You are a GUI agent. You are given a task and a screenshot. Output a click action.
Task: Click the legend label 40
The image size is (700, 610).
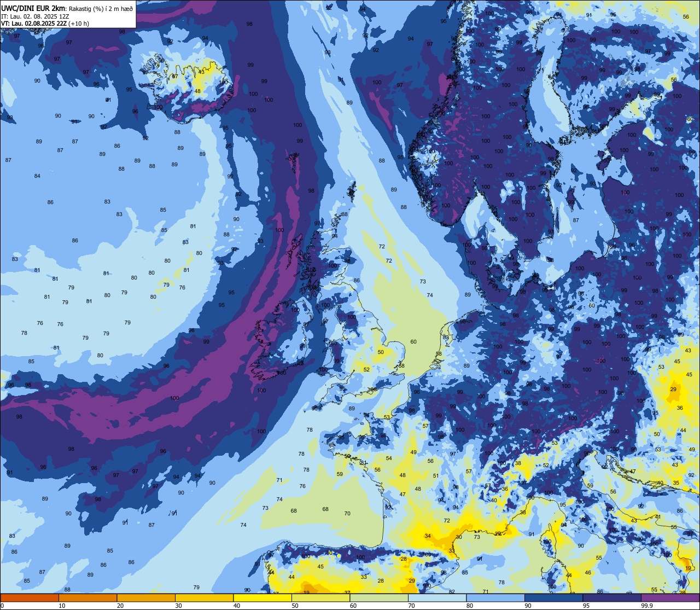coord(237,606)
